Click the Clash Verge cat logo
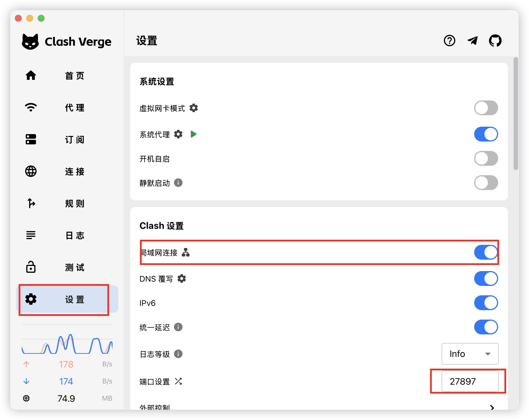 30,42
